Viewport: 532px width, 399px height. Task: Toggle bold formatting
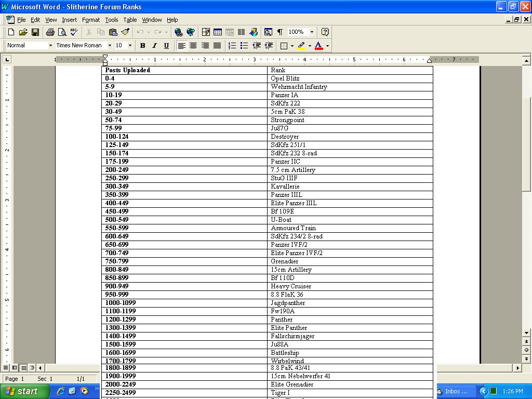click(142, 45)
